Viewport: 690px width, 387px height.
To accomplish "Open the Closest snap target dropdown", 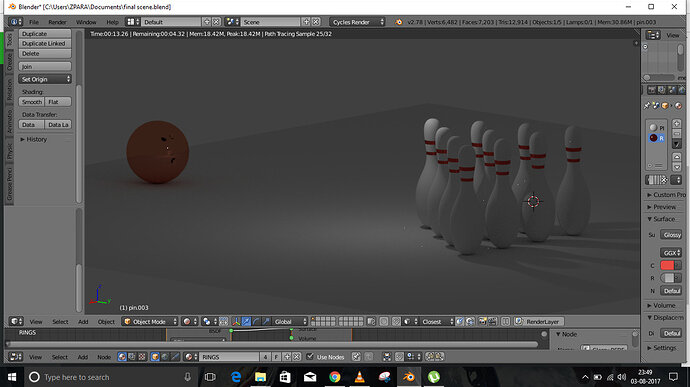I will click(x=437, y=321).
